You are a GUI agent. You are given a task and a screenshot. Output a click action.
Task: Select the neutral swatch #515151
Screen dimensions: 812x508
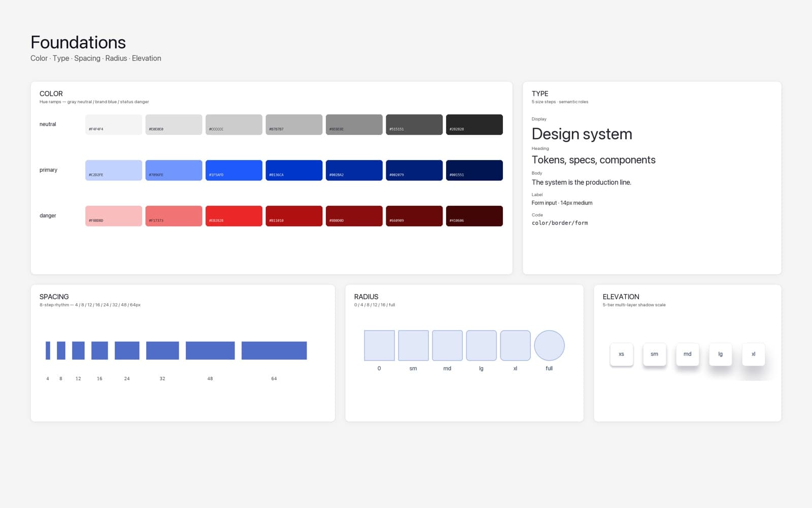414,124
